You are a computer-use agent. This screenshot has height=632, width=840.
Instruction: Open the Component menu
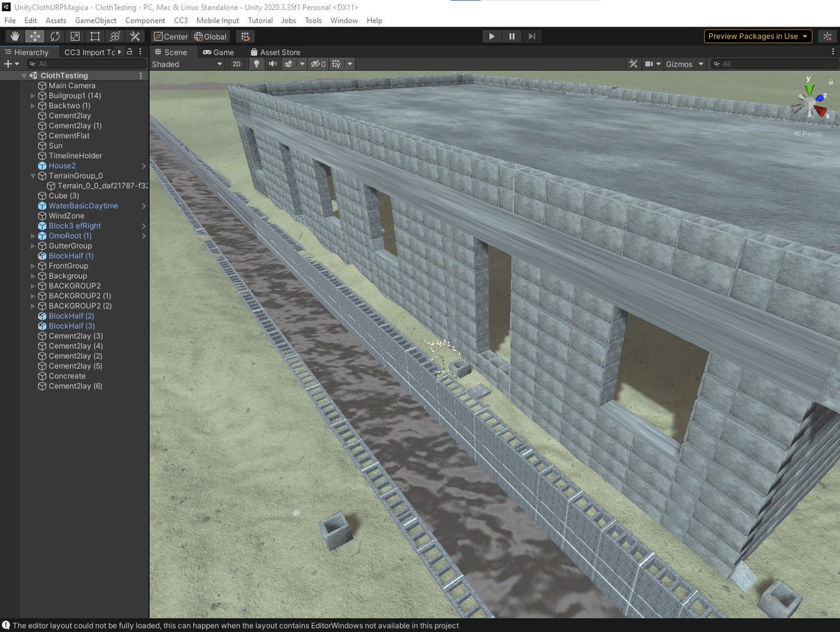[x=145, y=20]
